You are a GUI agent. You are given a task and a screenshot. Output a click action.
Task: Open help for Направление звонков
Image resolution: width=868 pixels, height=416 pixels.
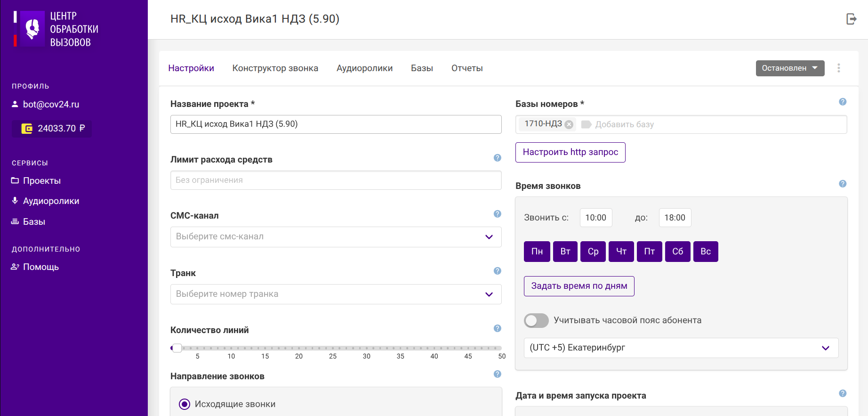(497, 374)
